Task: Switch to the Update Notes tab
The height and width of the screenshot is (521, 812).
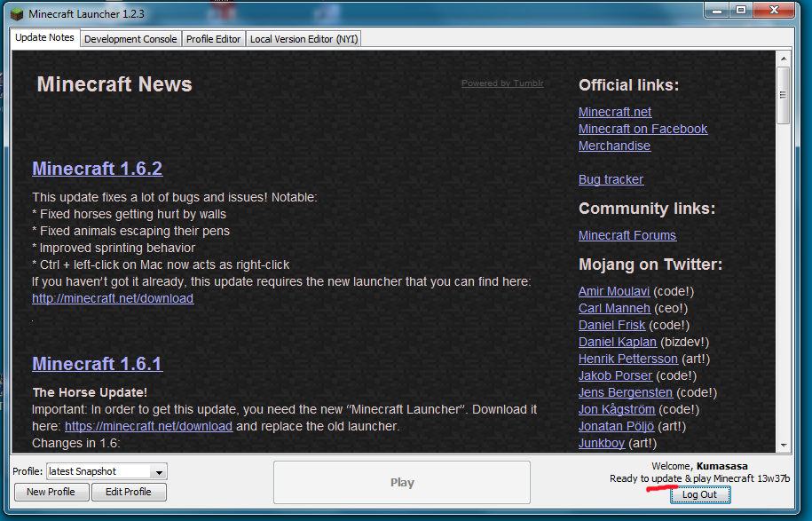Action: tap(44, 38)
